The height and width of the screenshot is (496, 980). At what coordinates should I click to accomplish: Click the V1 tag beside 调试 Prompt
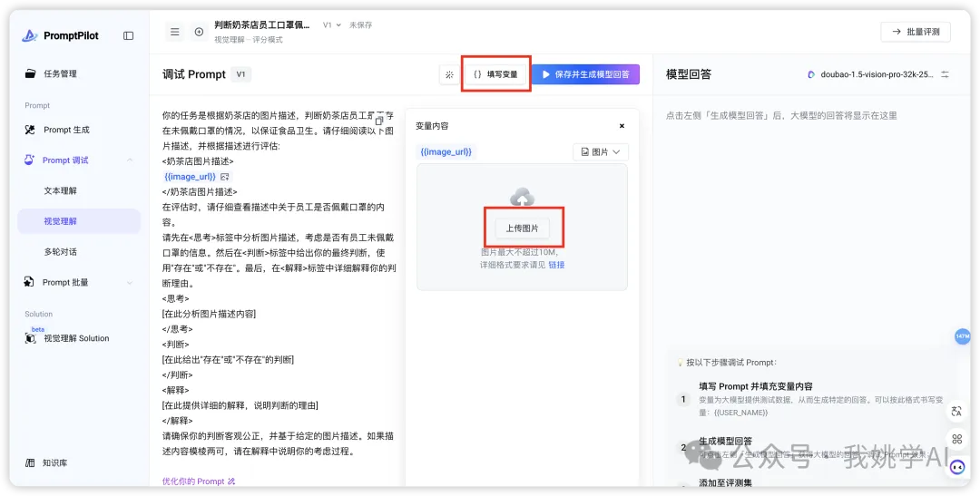point(240,74)
